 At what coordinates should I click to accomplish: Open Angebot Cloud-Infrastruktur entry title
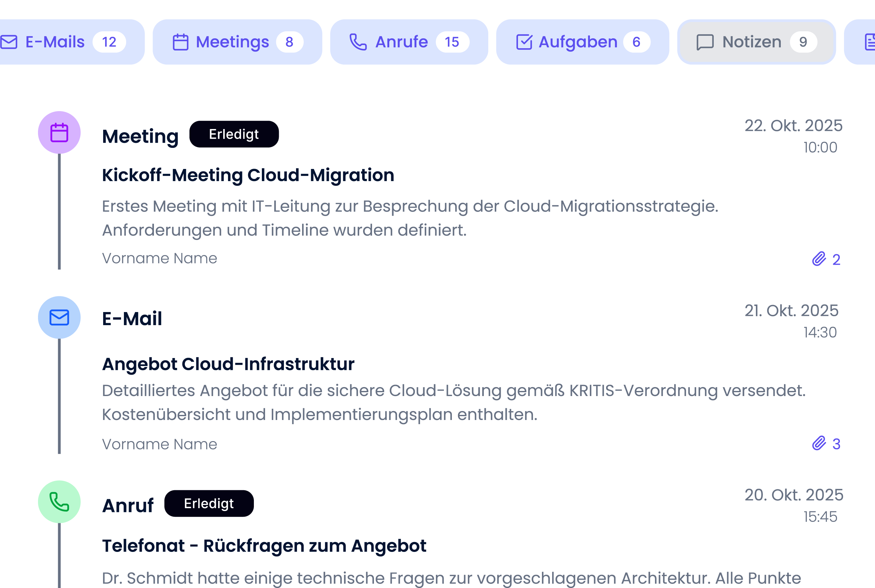228,364
